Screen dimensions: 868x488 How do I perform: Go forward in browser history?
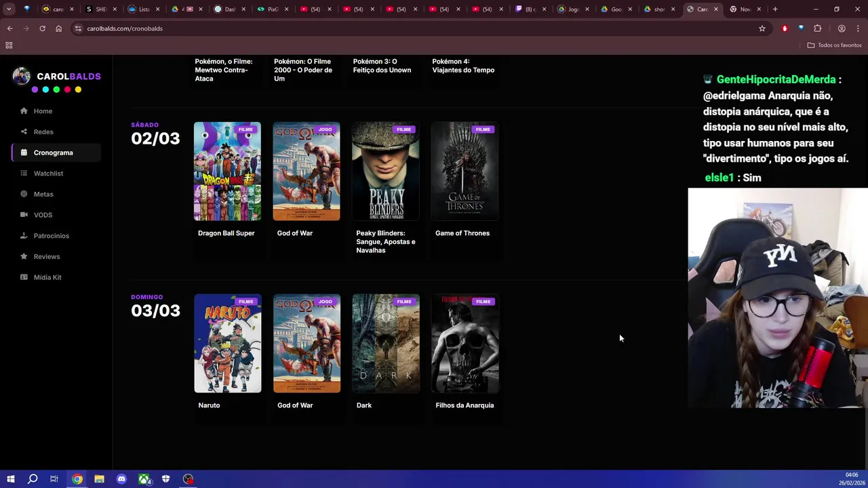tap(26, 28)
